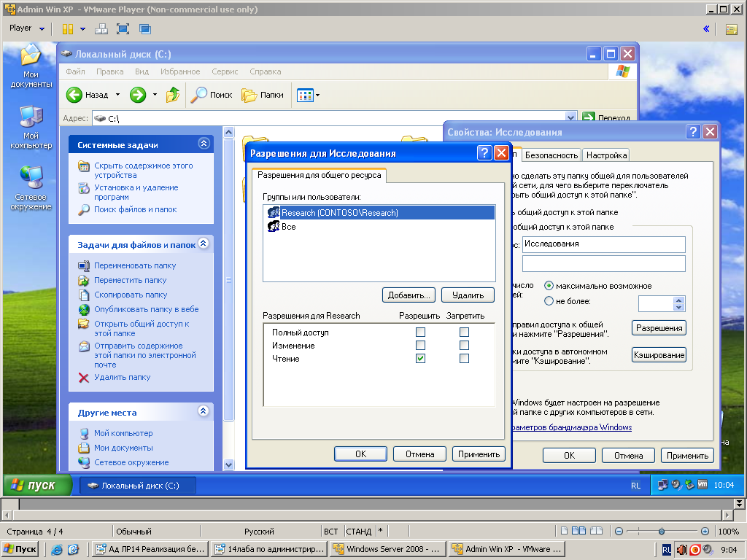747x560 pixels.
Task: Click the zoom slider handle in status bar
Action: coord(661,531)
